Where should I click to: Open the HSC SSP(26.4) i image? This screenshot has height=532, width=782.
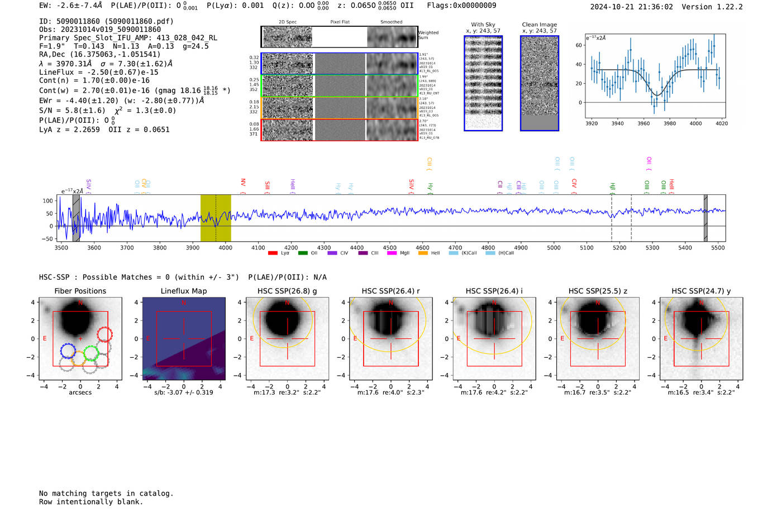494,339
